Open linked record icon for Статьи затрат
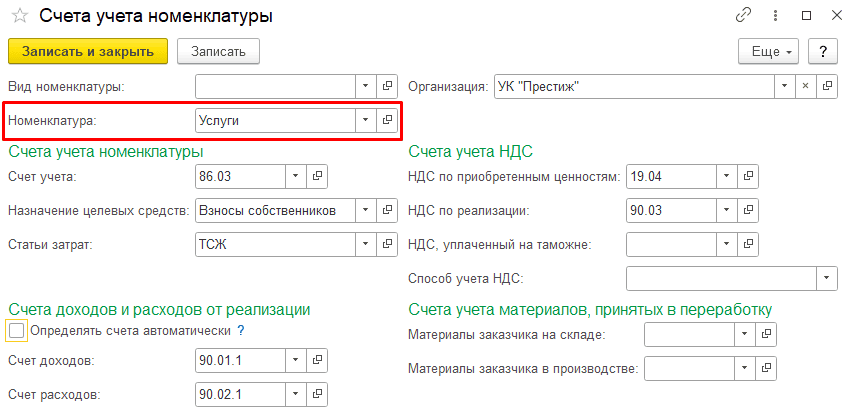Screen dimensions: 855x418 (x=387, y=244)
